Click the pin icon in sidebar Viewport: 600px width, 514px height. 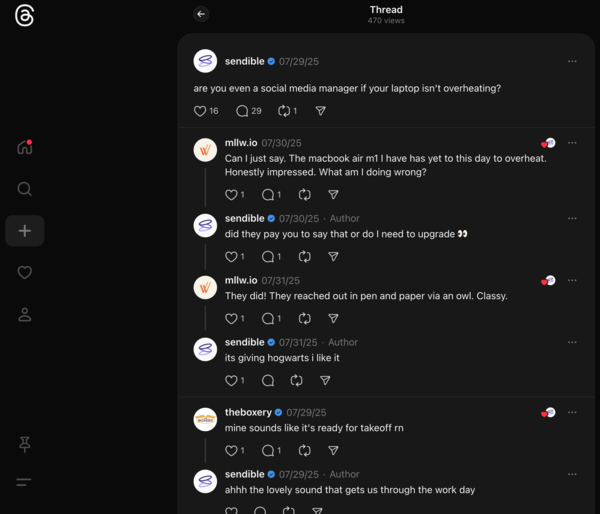[x=25, y=445]
